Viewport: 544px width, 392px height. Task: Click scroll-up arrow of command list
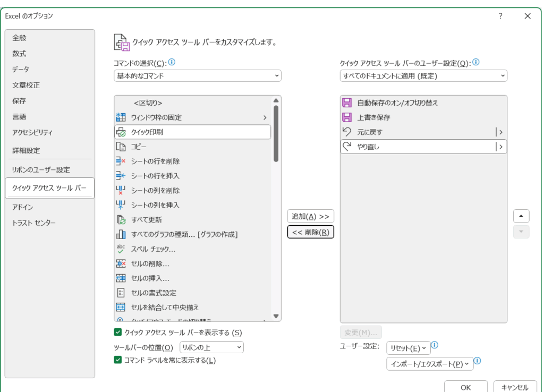276,100
